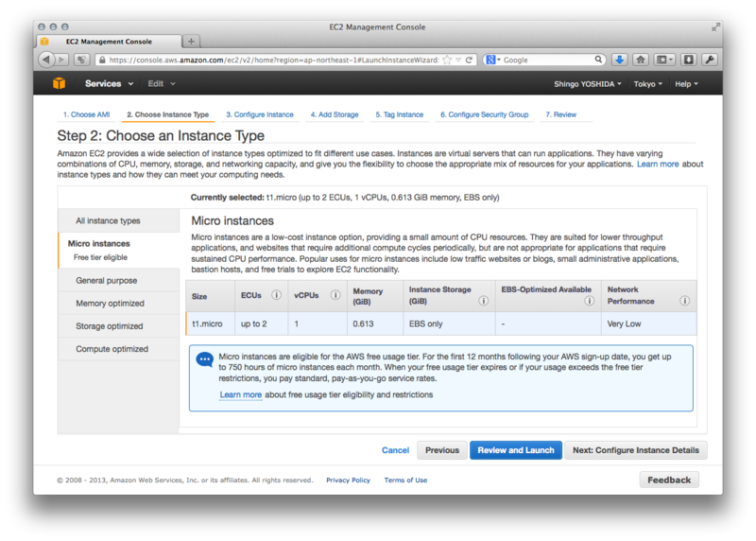Click the Memory (GiB) column header
Viewport: 756px width, 541px height.
[375, 296]
